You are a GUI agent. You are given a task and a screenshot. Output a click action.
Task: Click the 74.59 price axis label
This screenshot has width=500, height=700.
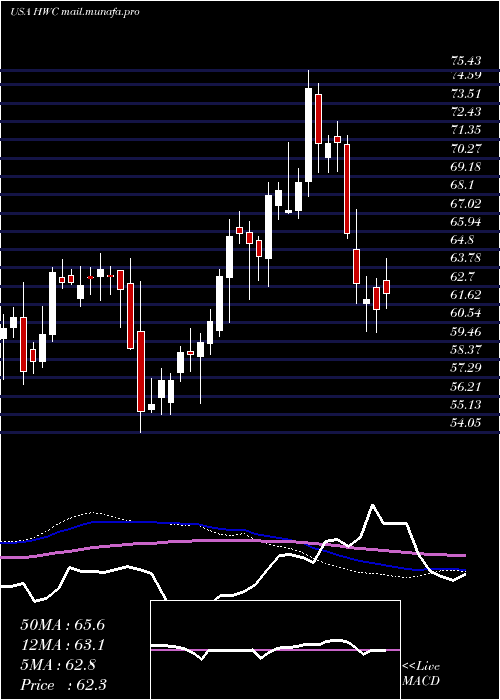click(466, 75)
